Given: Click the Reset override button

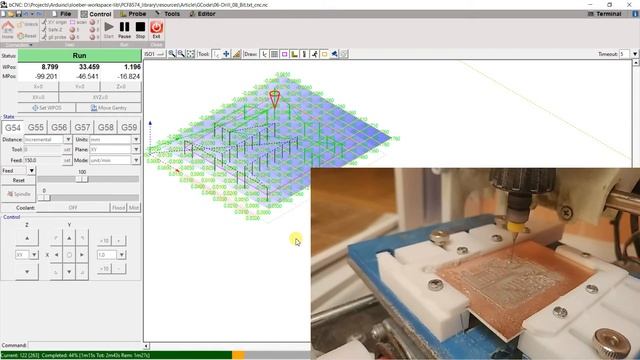Looking at the screenshot, I should click(x=18, y=180).
